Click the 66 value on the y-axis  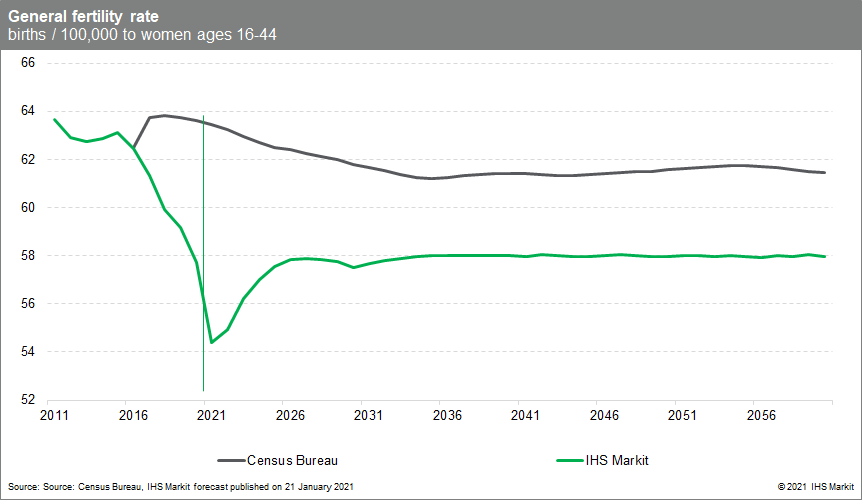(x=28, y=63)
